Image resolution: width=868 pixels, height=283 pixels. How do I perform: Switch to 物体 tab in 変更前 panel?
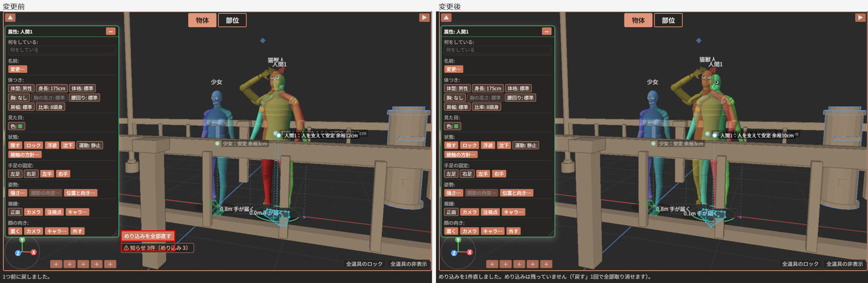click(202, 20)
